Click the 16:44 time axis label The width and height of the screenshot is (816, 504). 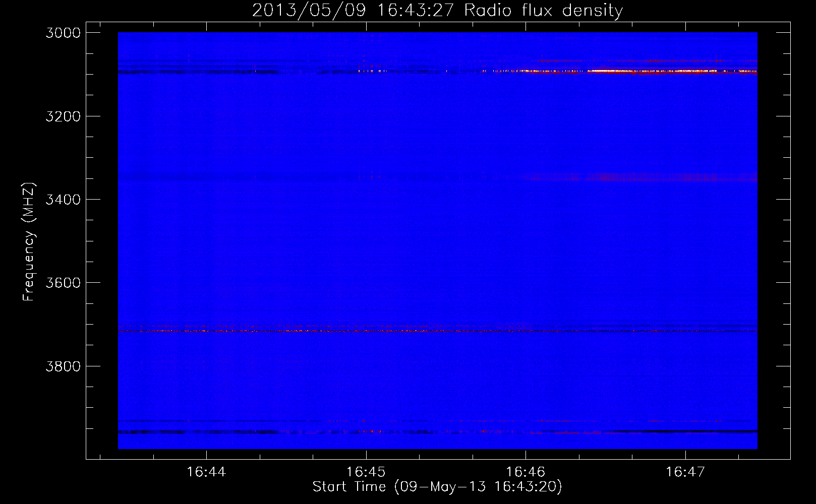pyautogui.click(x=206, y=472)
